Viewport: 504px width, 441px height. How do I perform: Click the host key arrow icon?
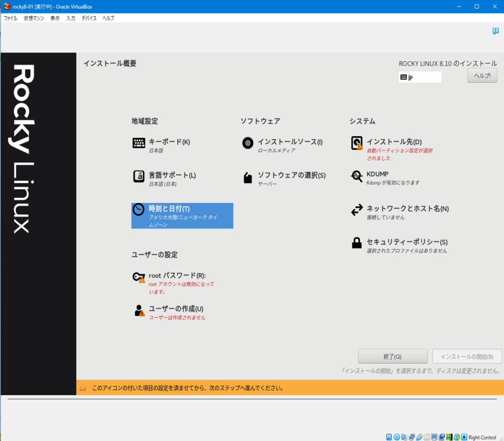click(464, 437)
